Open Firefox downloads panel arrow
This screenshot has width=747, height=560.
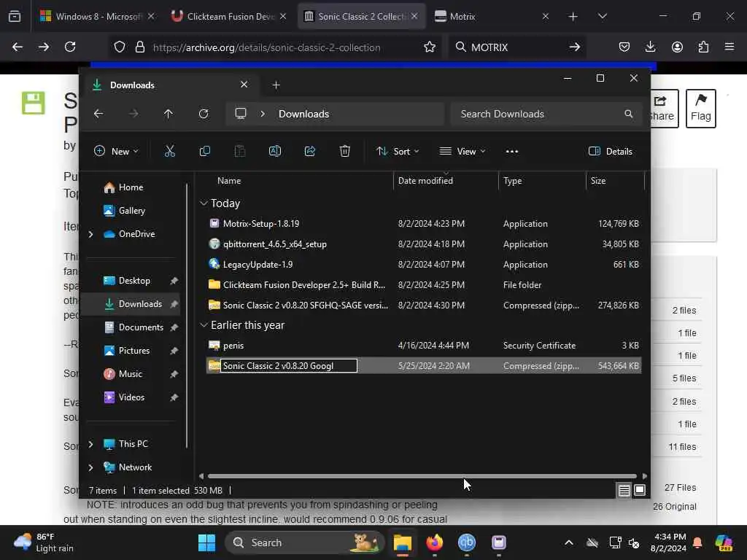650,47
